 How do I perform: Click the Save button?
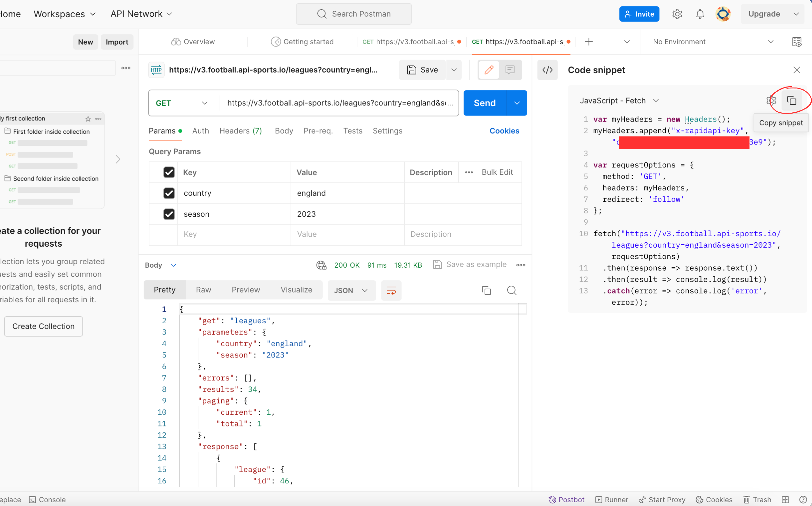(422, 70)
